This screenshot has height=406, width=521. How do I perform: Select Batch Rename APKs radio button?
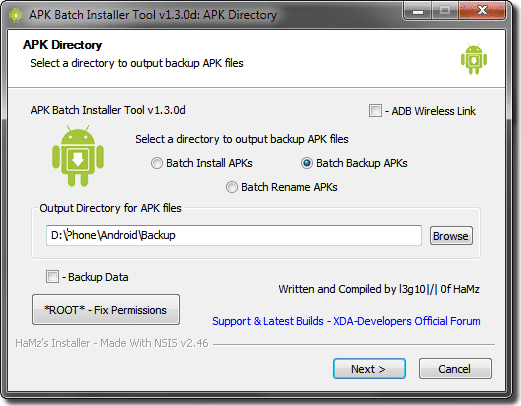pyautogui.click(x=232, y=187)
